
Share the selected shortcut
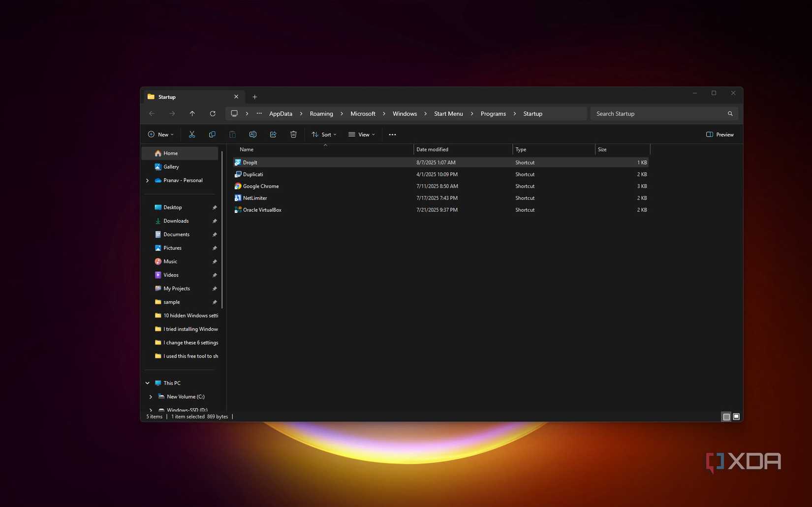coord(273,134)
